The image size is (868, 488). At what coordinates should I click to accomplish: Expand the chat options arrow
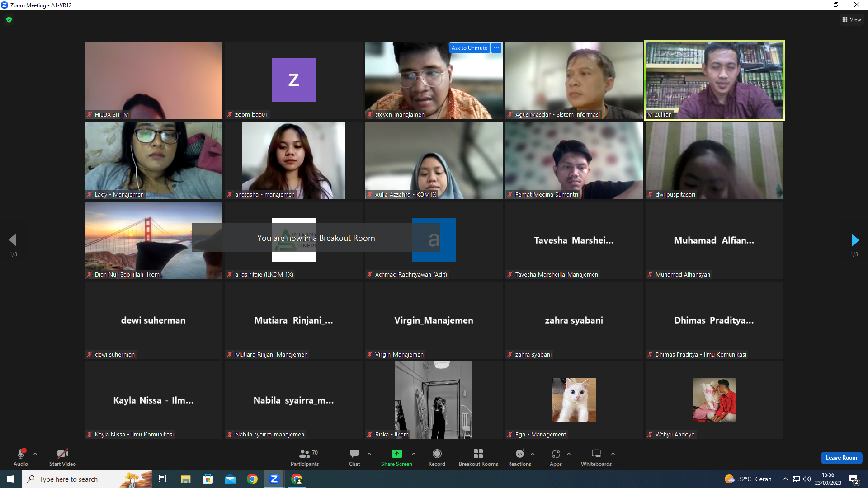369,454
